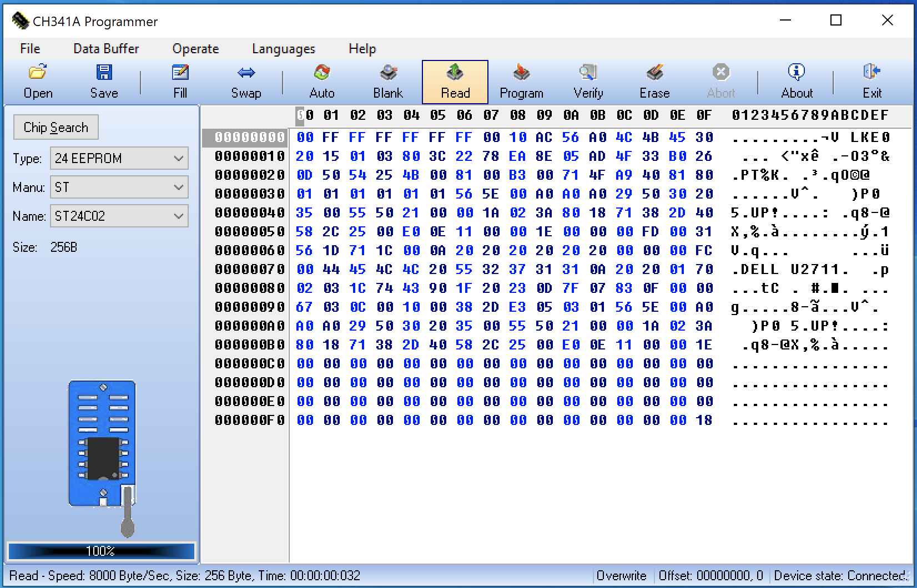This screenshot has height=588, width=917.
Task: Open the Languages menu
Action: (x=283, y=49)
